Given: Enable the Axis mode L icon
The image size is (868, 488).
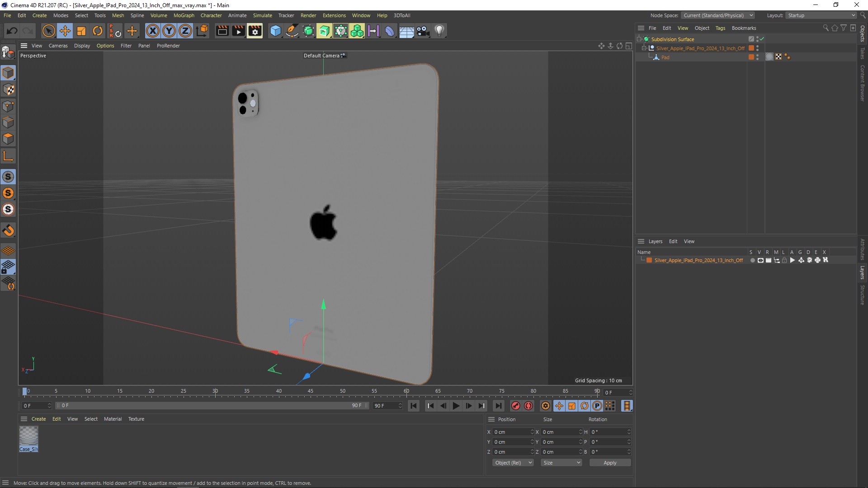Looking at the screenshot, I should [x=8, y=156].
